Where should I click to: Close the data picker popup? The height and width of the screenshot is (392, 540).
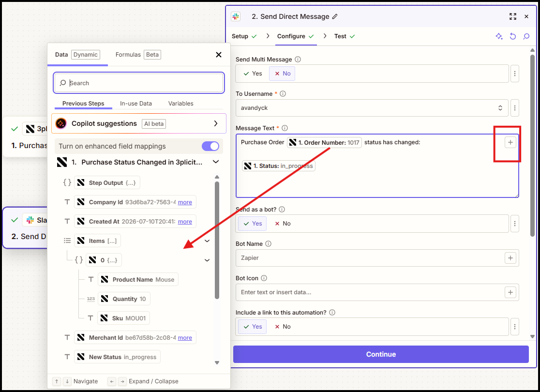pos(218,55)
